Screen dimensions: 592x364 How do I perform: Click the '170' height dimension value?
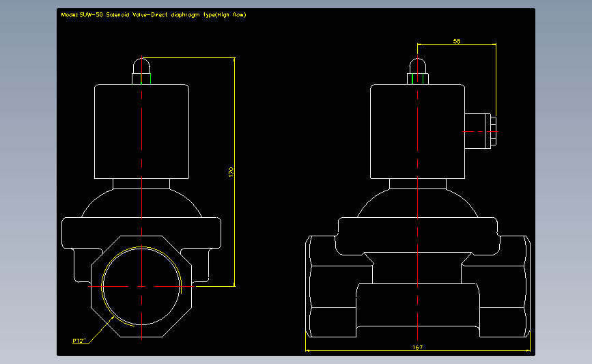[231, 172]
